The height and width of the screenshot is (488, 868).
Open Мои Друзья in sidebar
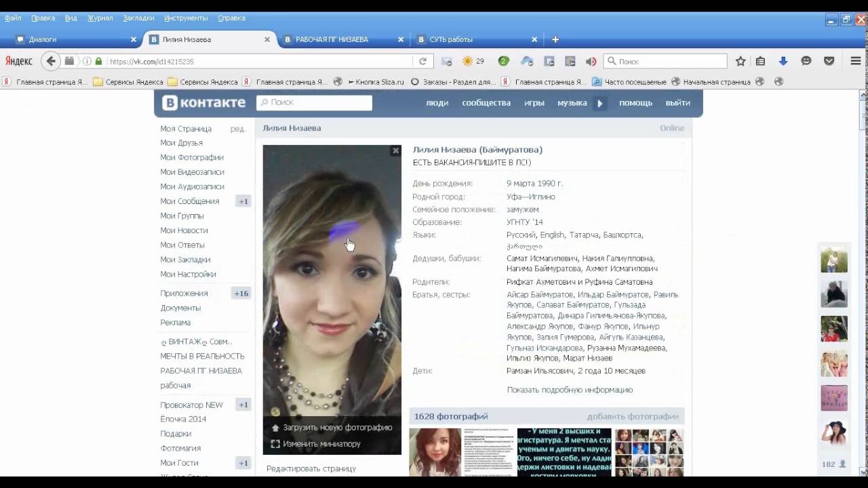pos(181,143)
